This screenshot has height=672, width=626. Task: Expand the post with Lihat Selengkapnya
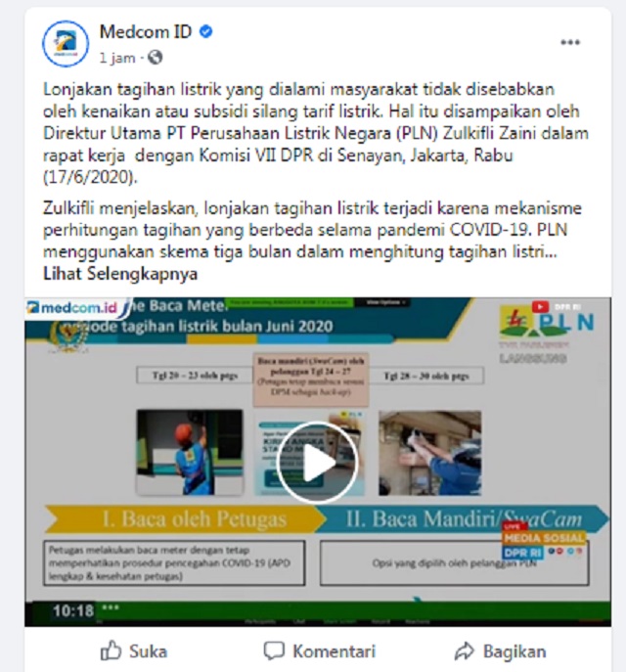[120, 274]
